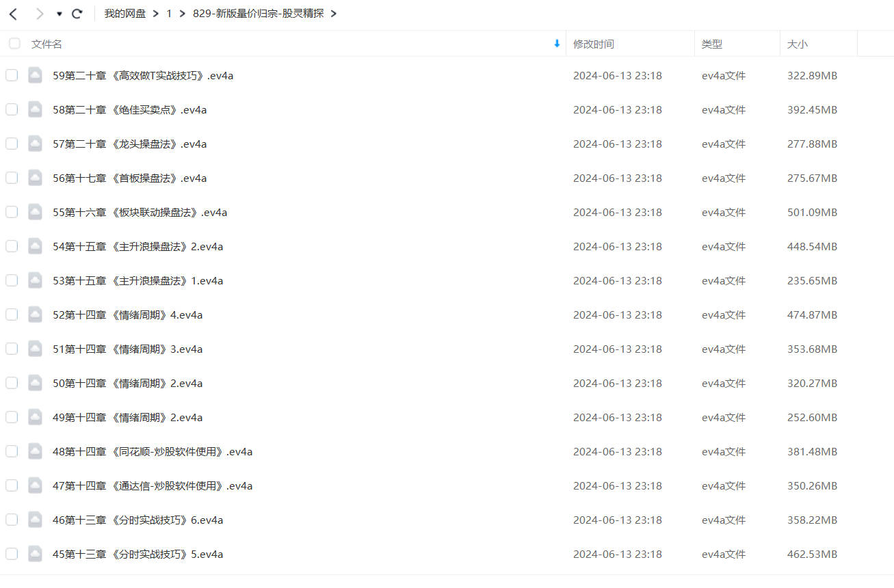
Task: Open navigation history dropdown triangle
Action: 60,14
